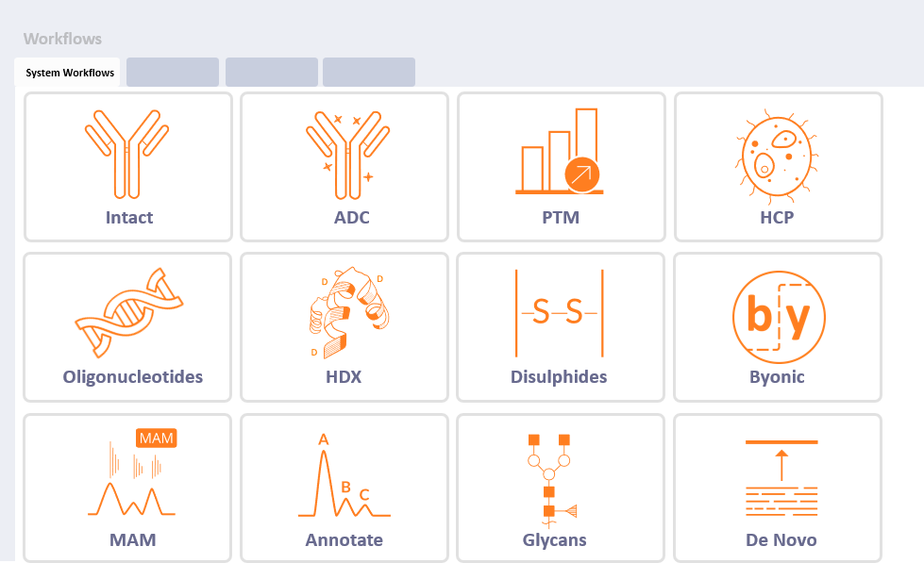Launch the Byonic 'by' circle icon
The image size is (924, 563).
pyautogui.click(x=779, y=316)
